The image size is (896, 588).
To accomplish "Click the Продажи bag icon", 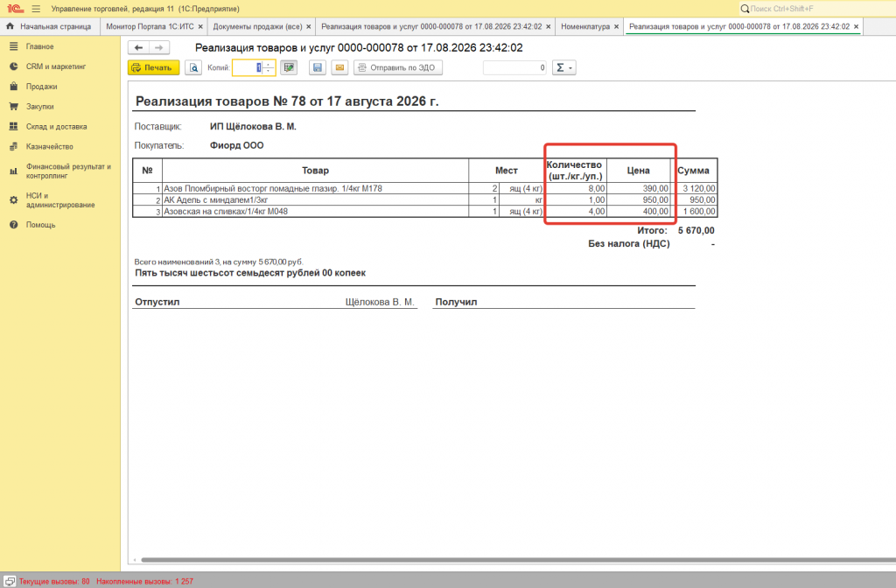I will click(14, 87).
